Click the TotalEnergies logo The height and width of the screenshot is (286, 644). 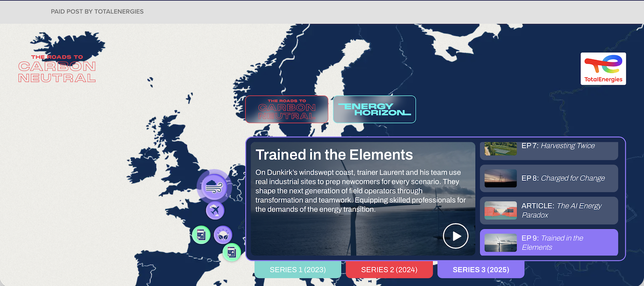pos(603,69)
